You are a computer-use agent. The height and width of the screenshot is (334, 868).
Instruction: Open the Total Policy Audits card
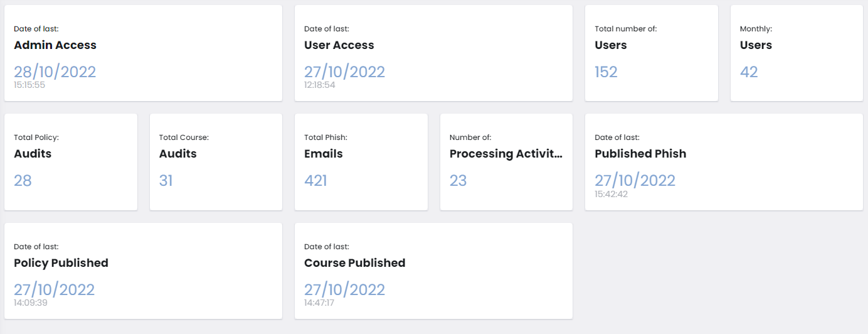pos(71,162)
